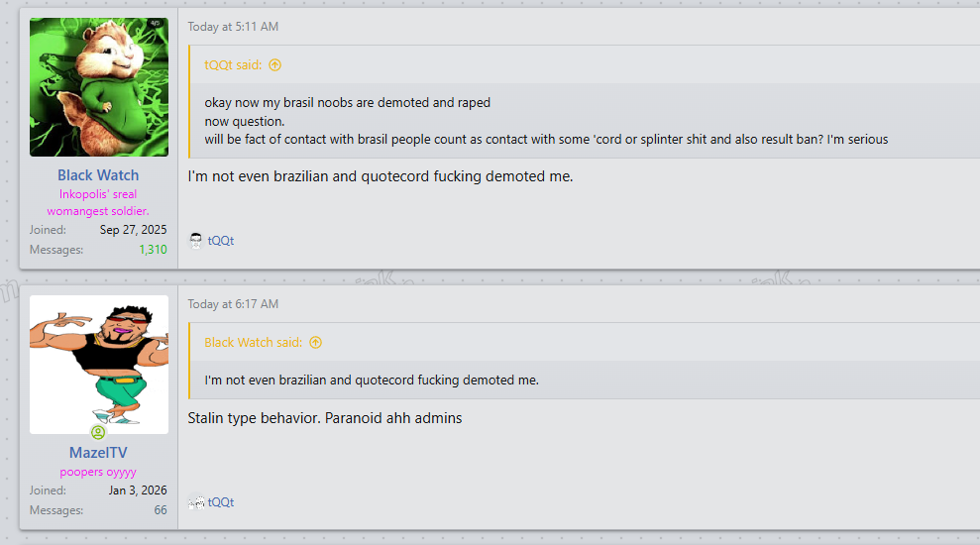
Task: Click tQQt name in MazelTV's post reactions
Action: tap(221, 502)
